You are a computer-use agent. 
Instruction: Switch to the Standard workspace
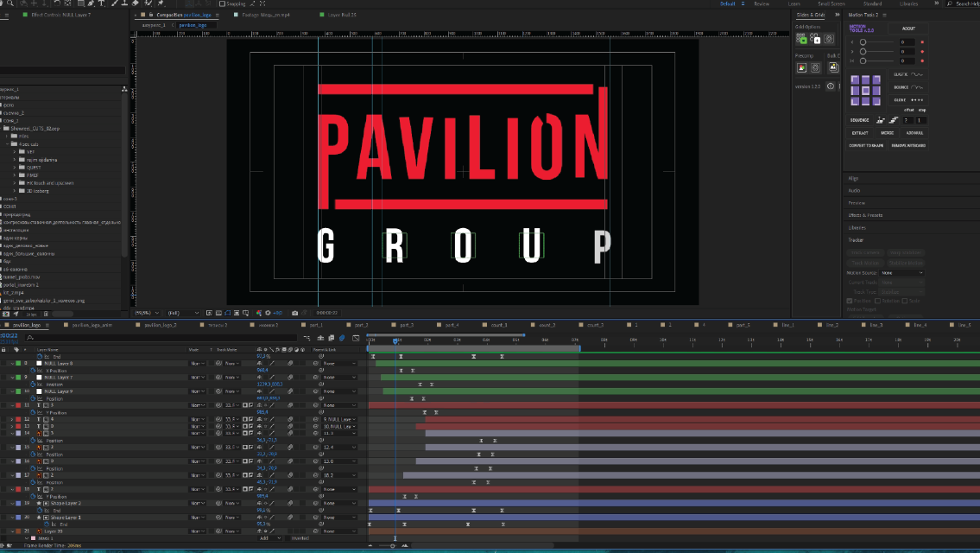point(872,3)
